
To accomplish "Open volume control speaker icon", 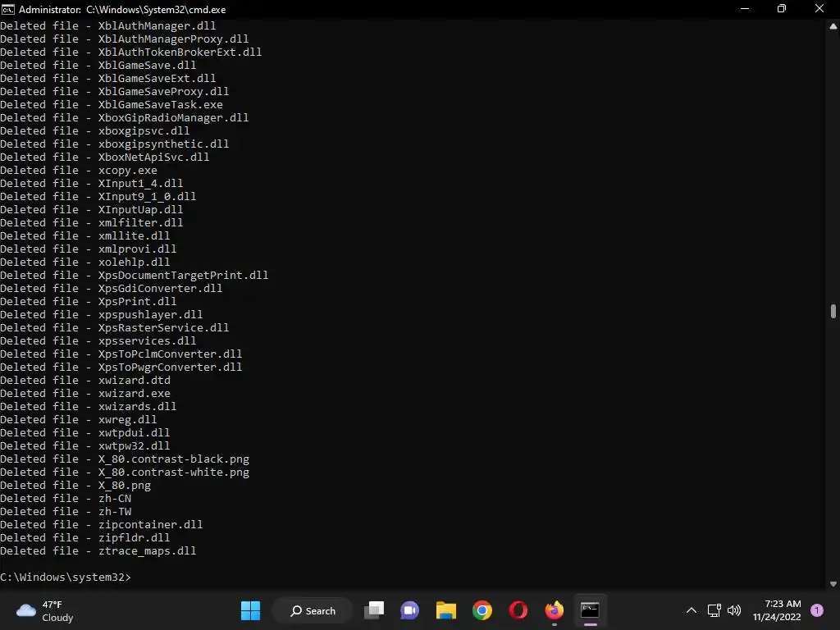I will pos(734,610).
